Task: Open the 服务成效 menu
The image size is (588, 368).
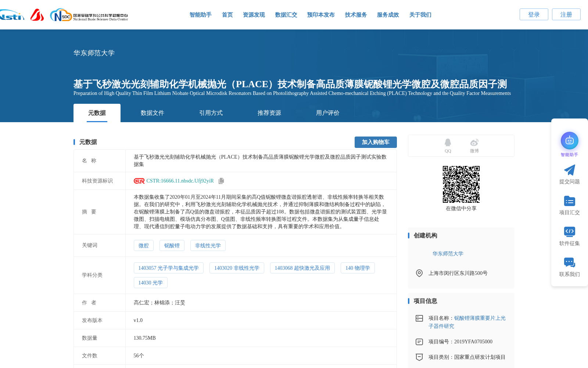Action: 388,15
